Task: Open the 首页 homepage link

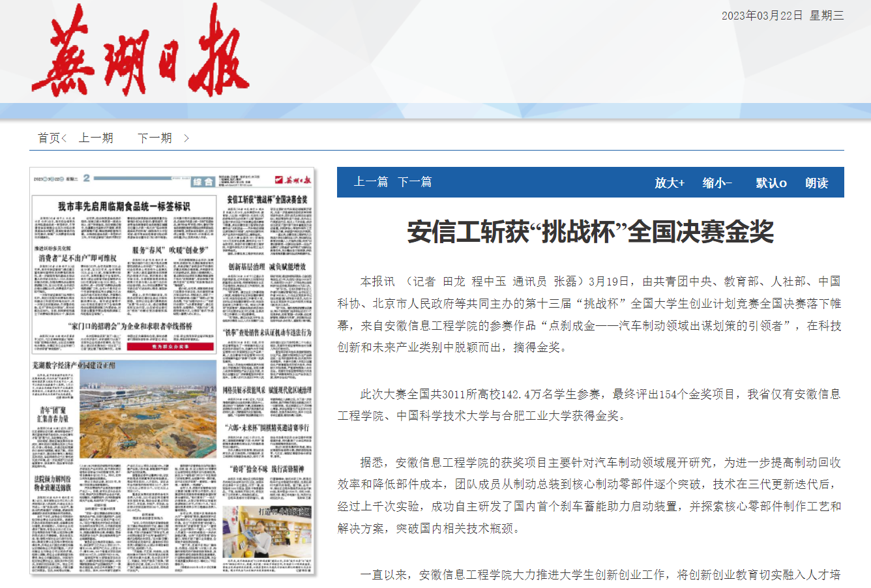Action: tap(47, 138)
